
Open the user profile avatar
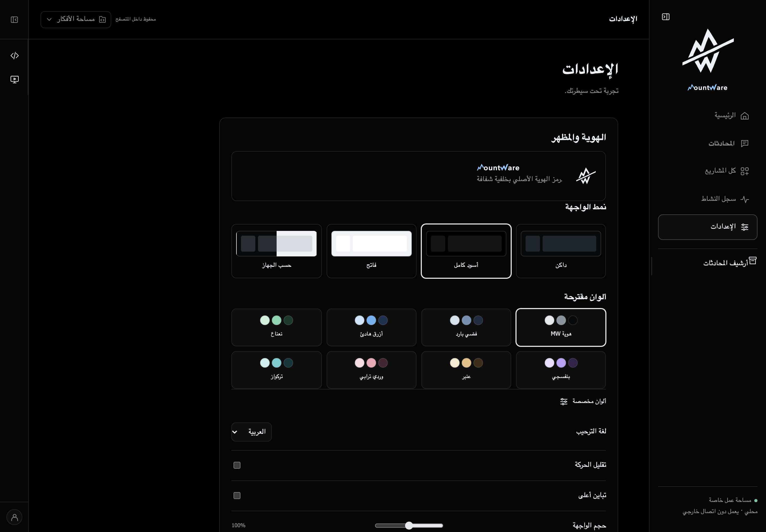coord(14,517)
